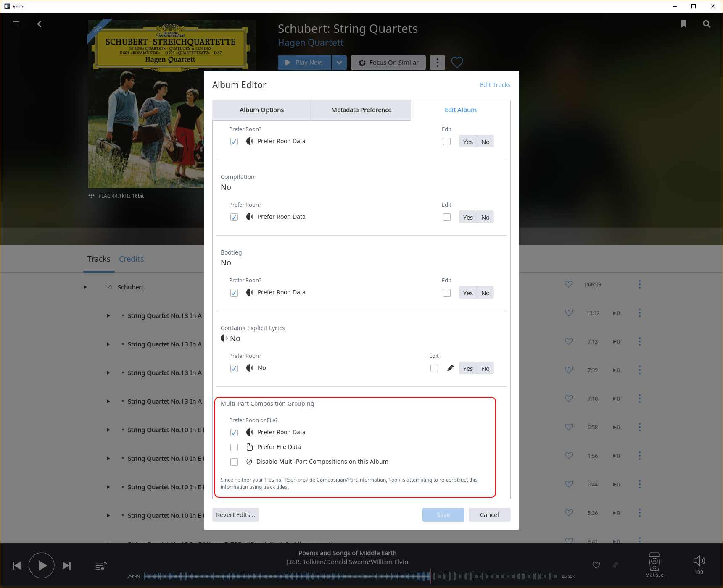This screenshot has height=588, width=723.
Task: Set Compilation to Yes
Action: pyautogui.click(x=468, y=217)
